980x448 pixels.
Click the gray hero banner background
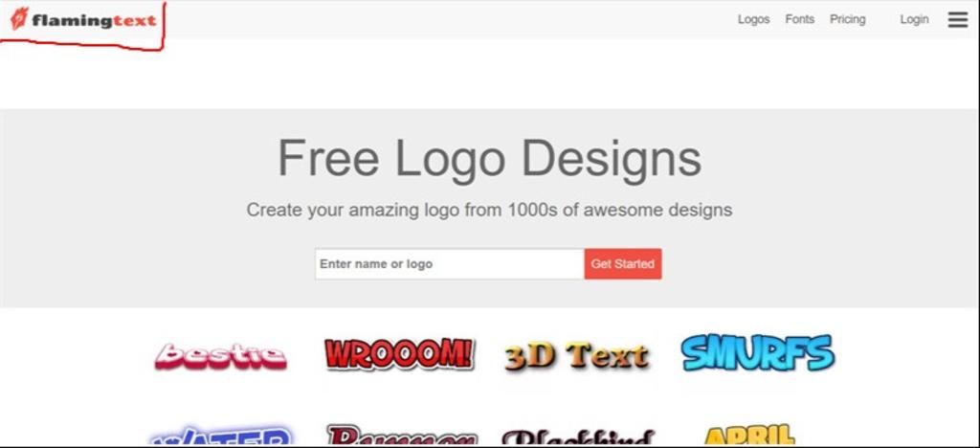pos(125,206)
